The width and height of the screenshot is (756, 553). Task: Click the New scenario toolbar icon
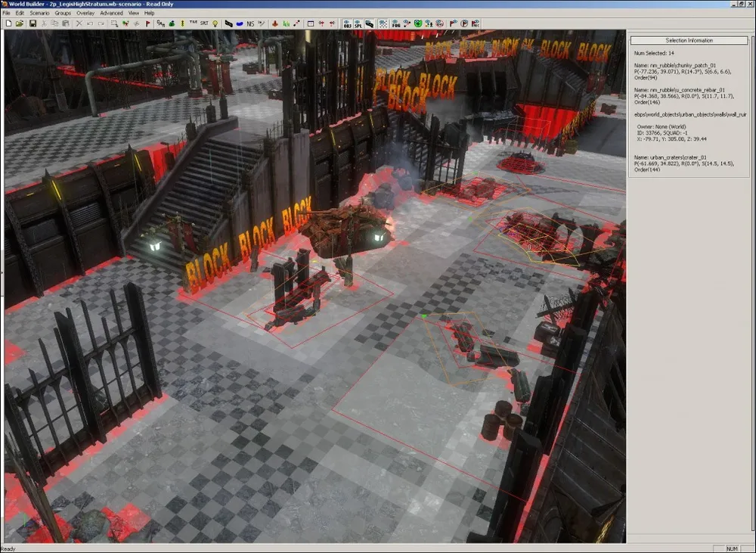pos(8,23)
